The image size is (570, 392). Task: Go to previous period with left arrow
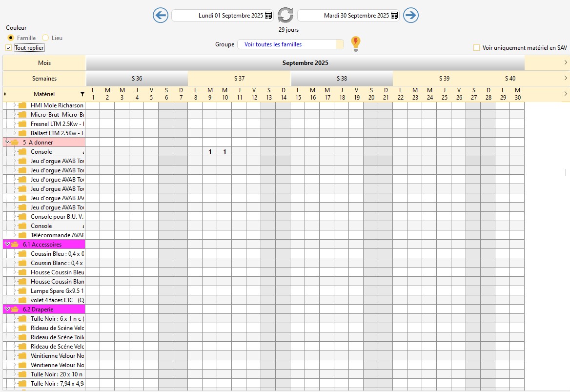pos(161,15)
